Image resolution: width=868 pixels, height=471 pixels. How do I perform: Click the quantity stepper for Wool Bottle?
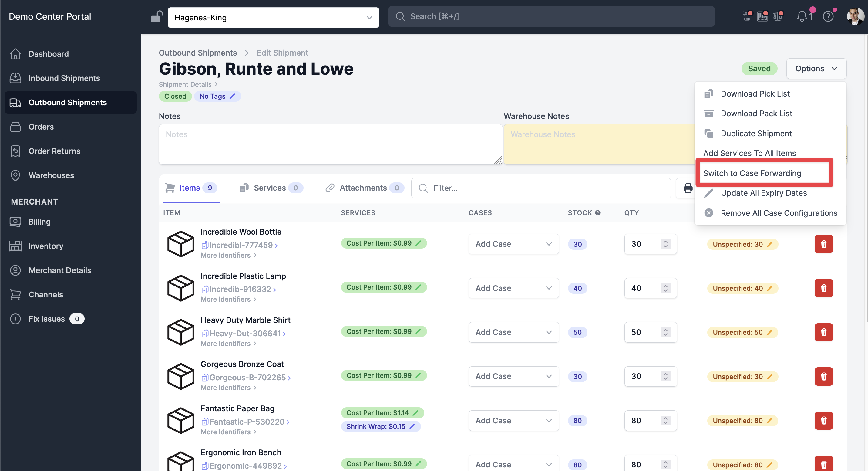point(665,244)
